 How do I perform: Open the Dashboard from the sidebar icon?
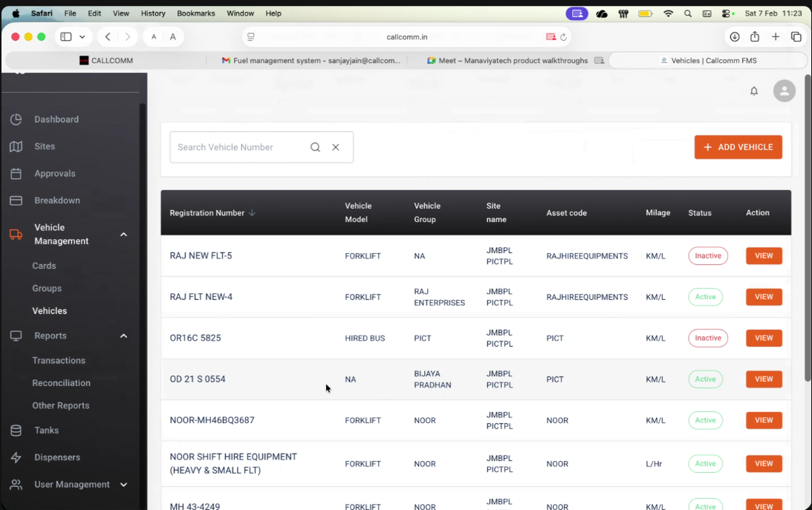point(16,119)
